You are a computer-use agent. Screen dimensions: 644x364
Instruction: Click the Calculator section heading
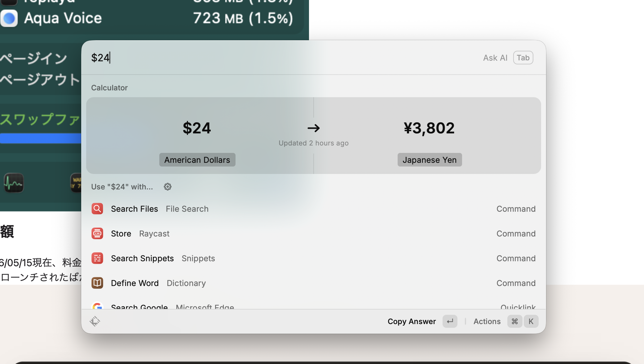[109, 88]
